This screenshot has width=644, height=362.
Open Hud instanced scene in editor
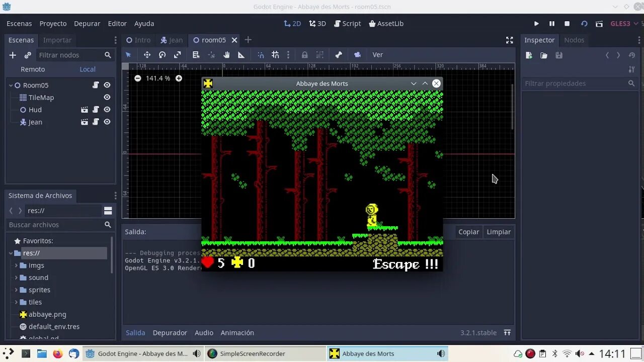click(x=85, y=110)
